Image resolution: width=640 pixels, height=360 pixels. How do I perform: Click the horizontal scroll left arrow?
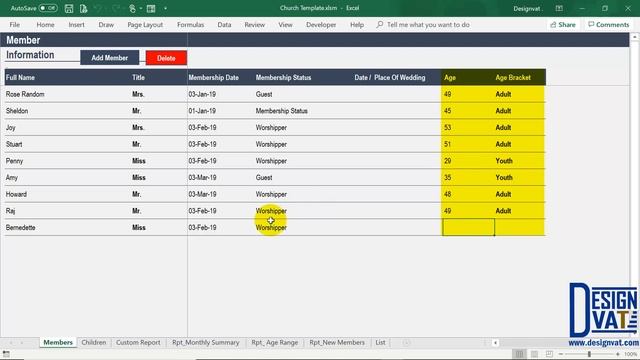click(495, 343)
